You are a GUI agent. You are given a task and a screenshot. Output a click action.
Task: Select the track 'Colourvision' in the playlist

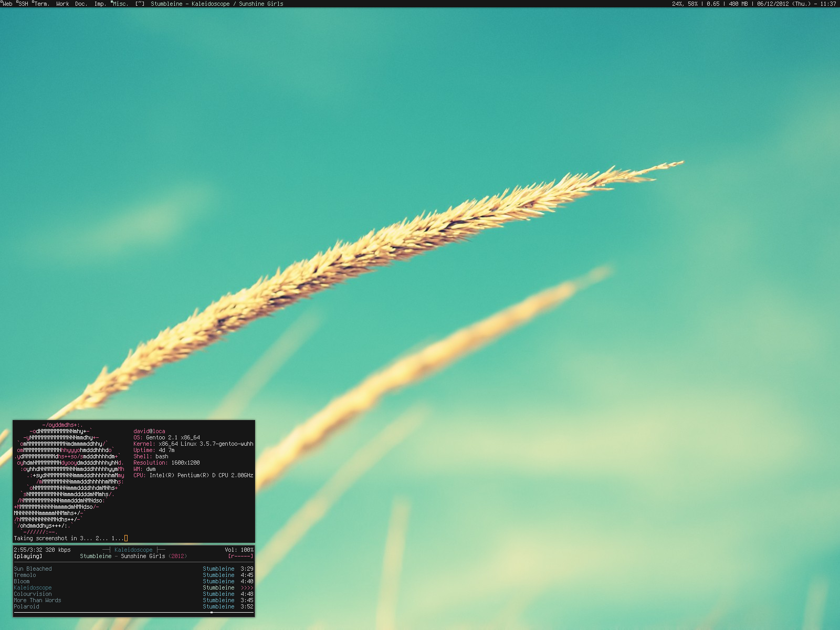click(x=133, y=594)
